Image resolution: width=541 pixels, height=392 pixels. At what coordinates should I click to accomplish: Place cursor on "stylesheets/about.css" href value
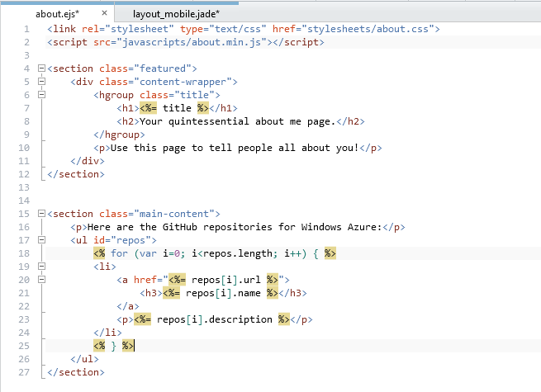tap(368, 29)
